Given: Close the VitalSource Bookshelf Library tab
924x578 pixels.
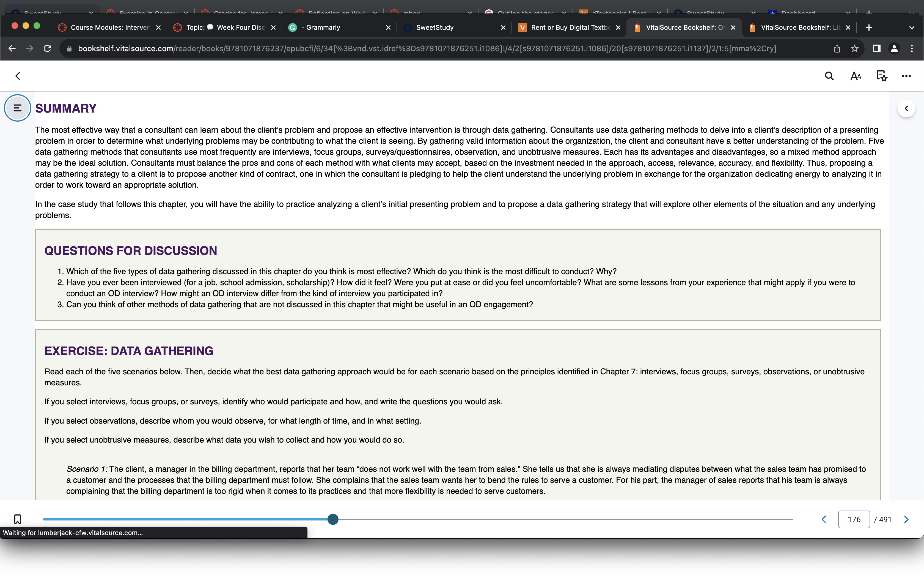Looking at the screenshot, I should [x=848, y=28].
